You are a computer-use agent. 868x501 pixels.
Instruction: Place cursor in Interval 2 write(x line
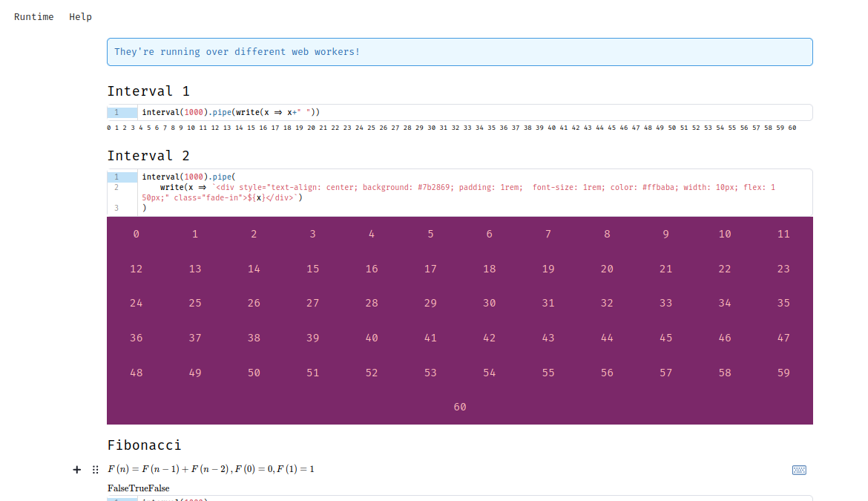(474, 193)
